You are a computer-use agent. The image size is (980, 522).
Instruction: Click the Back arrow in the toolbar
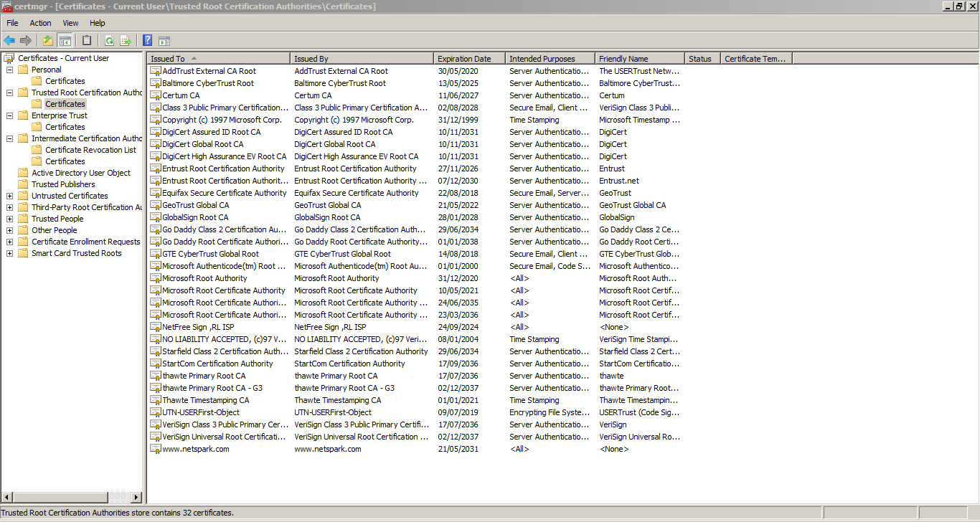click(9, 41)
